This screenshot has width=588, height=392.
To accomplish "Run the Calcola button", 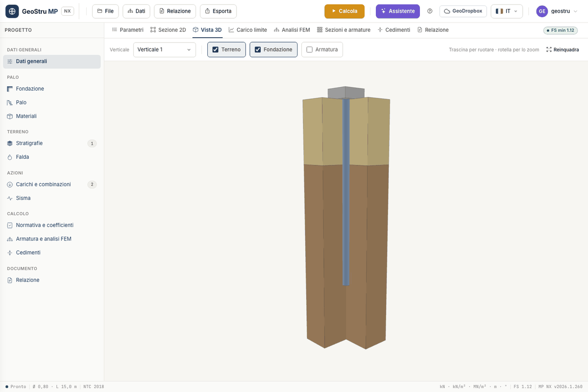I will click(x=344, y=11).
